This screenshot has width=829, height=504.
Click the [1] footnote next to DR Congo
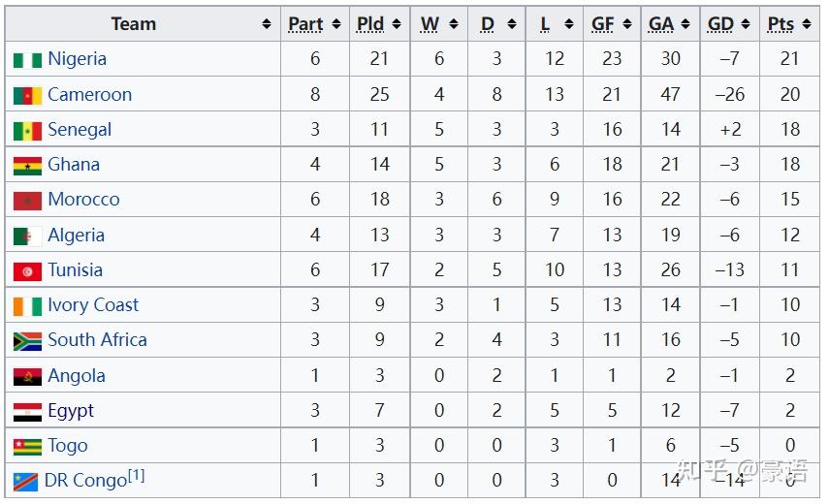pyautogui.click(x=137, y=476)
